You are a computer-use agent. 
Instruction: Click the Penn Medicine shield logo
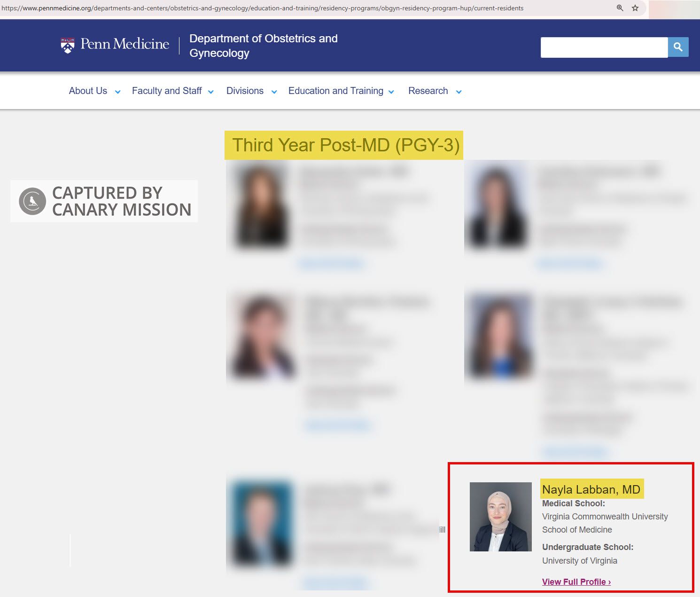point(68,45)
